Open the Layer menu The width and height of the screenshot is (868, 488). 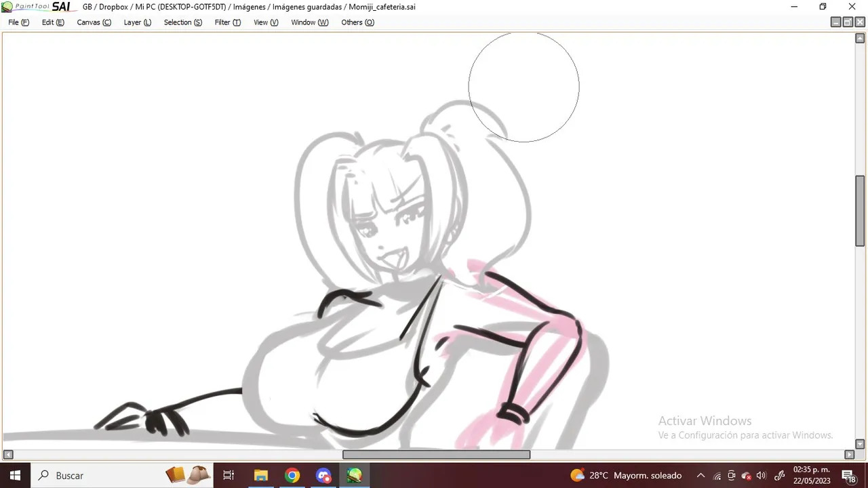click(x=137, y=22)
